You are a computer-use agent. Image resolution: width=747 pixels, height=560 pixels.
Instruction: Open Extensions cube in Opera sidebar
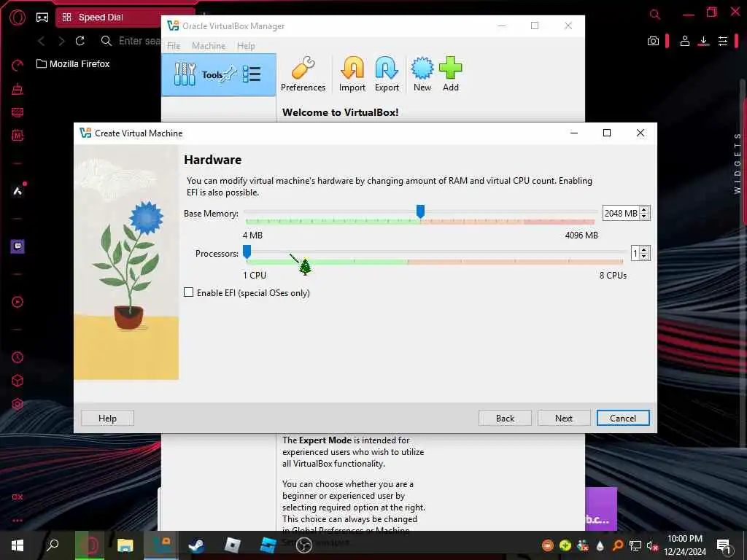18,381
